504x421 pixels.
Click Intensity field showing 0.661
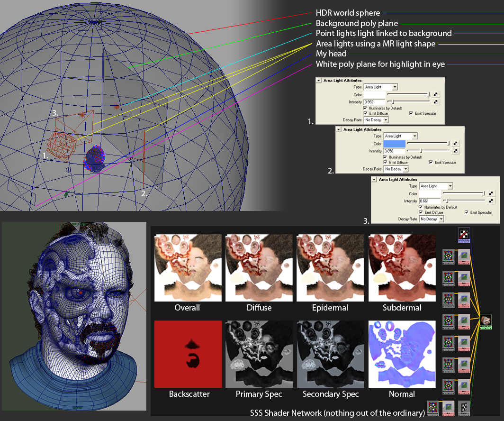pos(430,201)
